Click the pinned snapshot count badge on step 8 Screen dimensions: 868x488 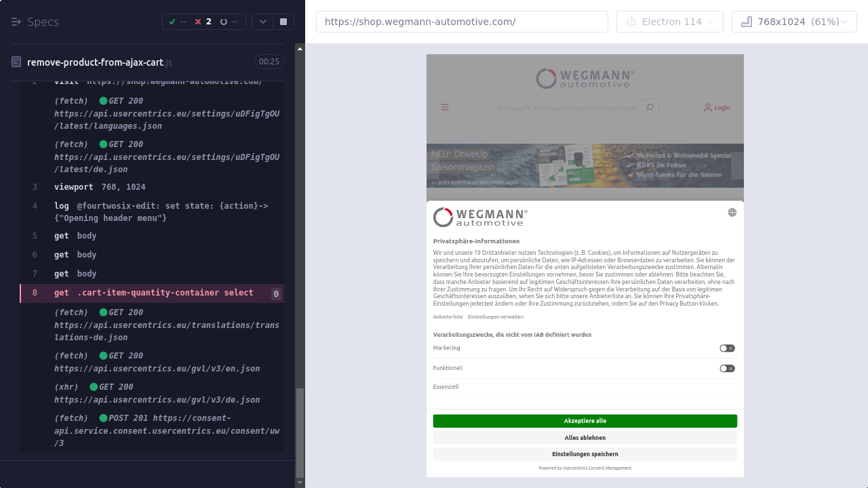click(275, 293)
